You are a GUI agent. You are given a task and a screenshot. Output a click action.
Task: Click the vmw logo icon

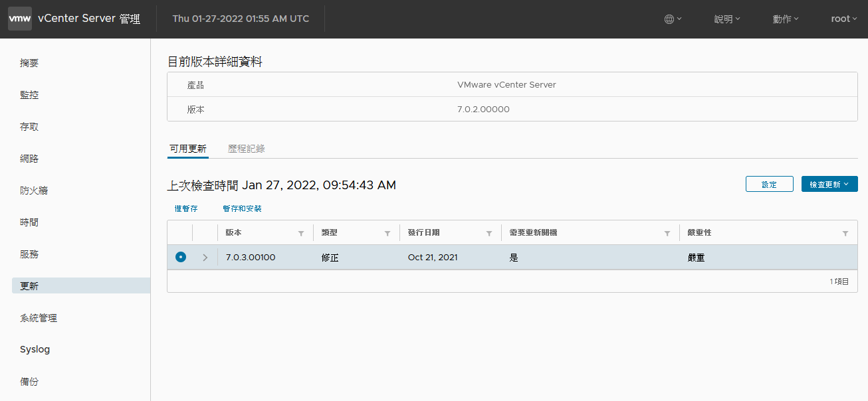point(20,19)
